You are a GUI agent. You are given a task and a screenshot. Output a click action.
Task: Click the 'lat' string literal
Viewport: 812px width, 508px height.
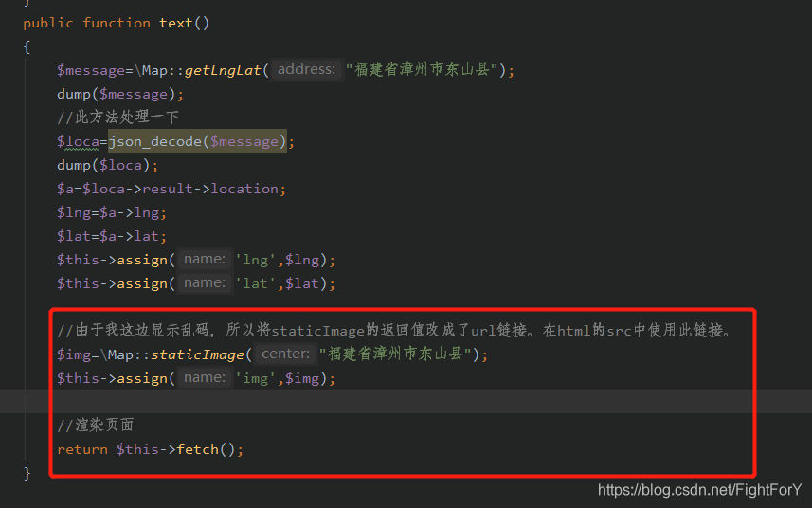(x=256, y=283)
